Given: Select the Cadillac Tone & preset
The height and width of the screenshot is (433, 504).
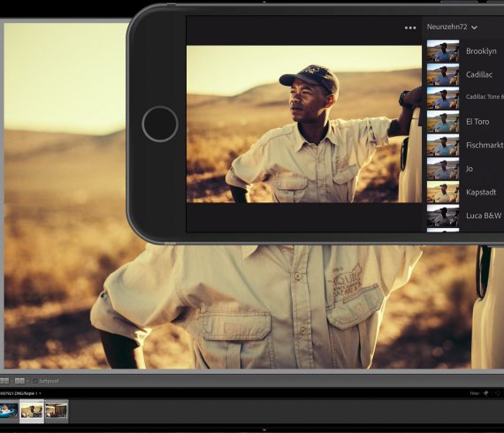Looking at the screenshot, I should click(464, 97).
